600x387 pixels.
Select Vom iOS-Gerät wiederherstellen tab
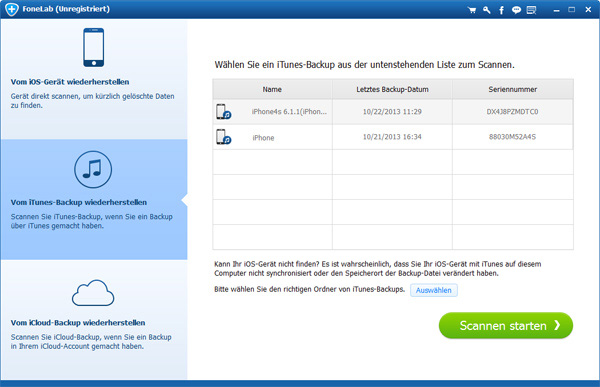pyautogui.click(x=94, y=79)
